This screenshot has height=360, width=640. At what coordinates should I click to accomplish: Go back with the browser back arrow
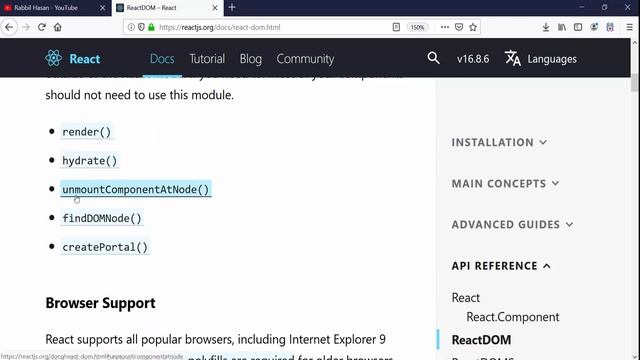tap(9, 27)
